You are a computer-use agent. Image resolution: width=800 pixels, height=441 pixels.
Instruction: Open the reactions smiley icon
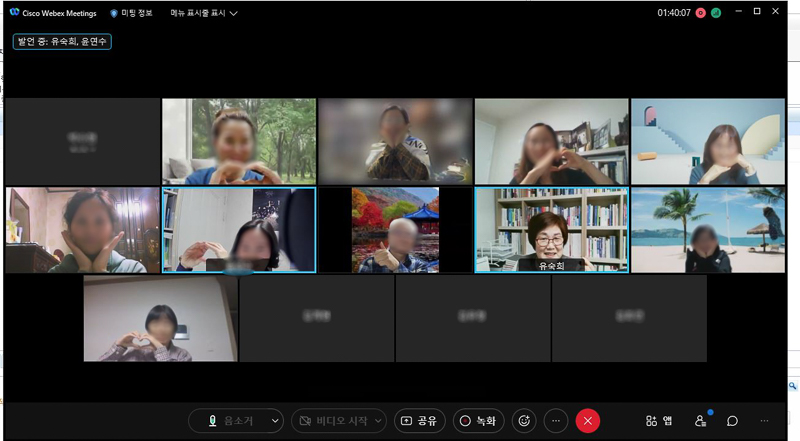[x=523, y=421]
